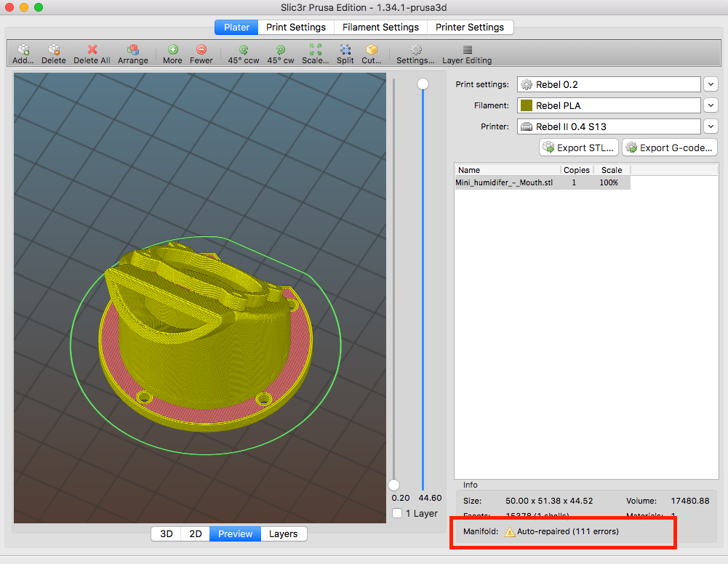728x564 pixels.
Task: Click the Export G-code button
Action: tap(670, 148)
